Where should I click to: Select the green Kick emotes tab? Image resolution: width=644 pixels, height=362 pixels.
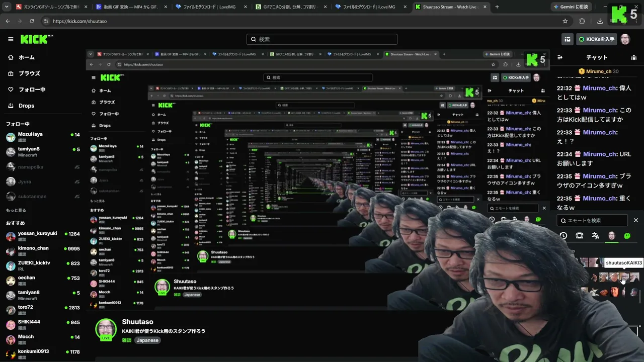[627, 235]
